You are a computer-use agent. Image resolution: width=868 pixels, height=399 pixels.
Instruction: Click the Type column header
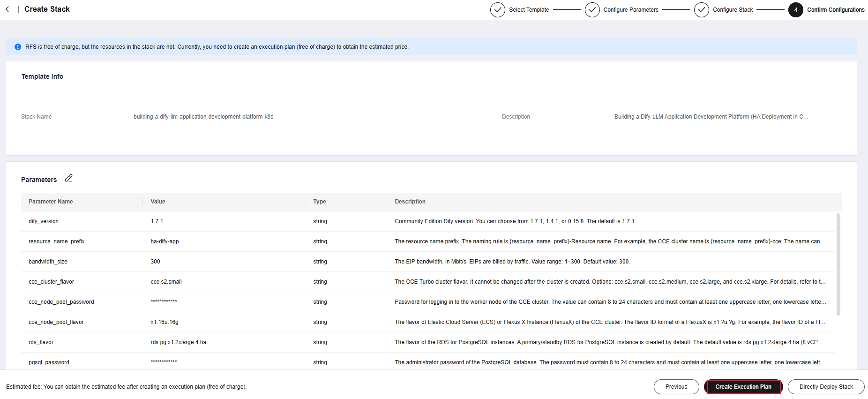point(320,202)
